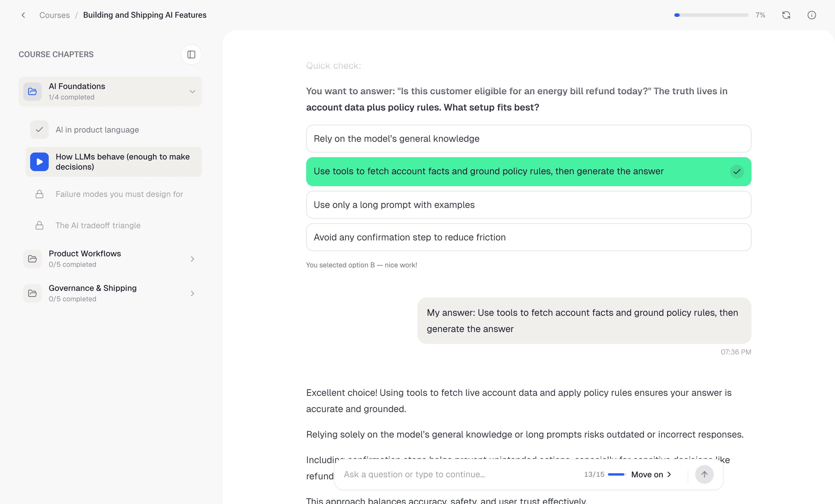Screen dimensions: 835x504
Task: Open the info icon at top right
Action: click(812, 15)
